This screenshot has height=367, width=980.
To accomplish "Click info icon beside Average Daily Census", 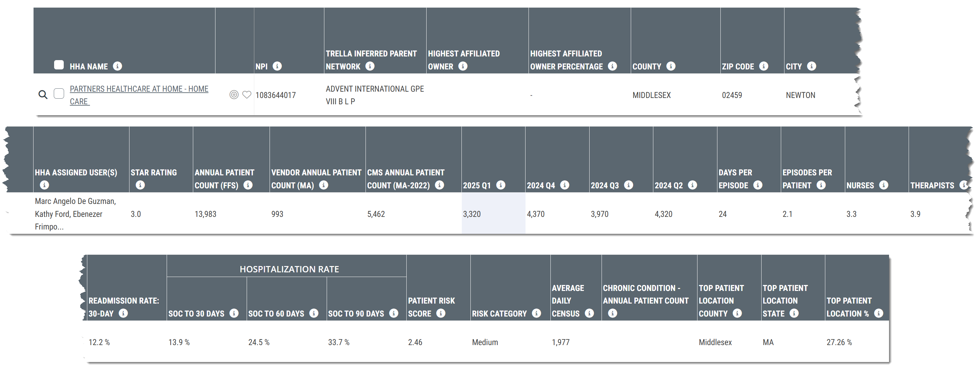I will pos(589,313).
